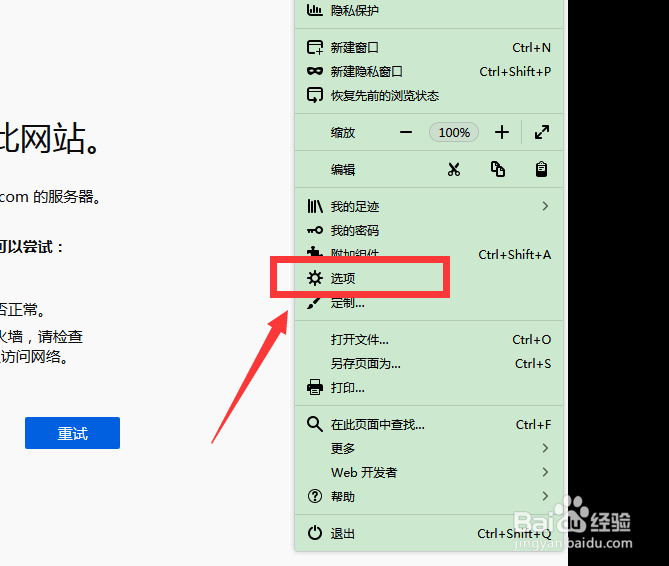Expand the 我的足迹 submenu arrow
669x566 pixels.
545,206
